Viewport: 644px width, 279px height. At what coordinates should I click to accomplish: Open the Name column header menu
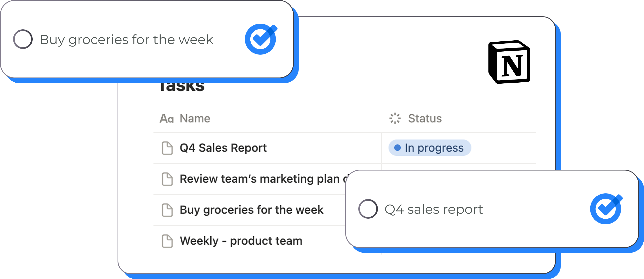pos(195,118)
